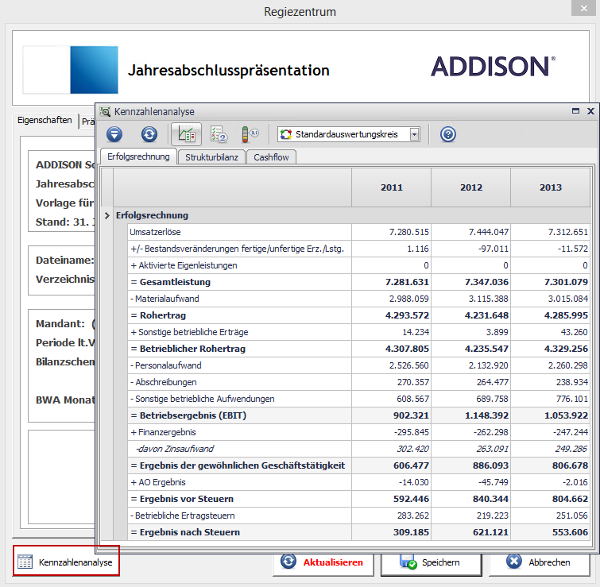Click the 2012 column header

point(471,188)
